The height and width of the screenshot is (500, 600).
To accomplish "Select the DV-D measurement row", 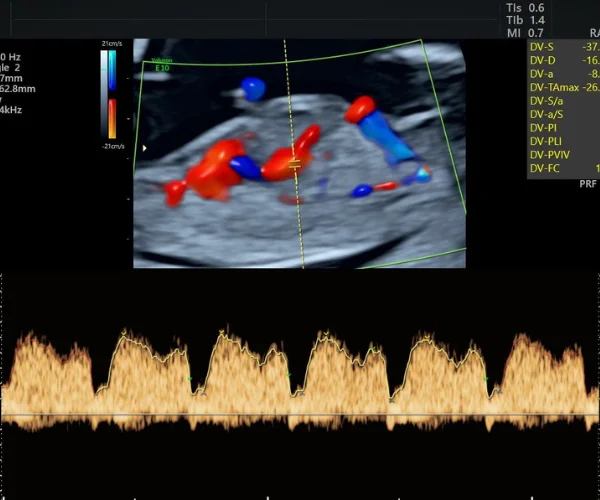I will (x=564, y=60).
